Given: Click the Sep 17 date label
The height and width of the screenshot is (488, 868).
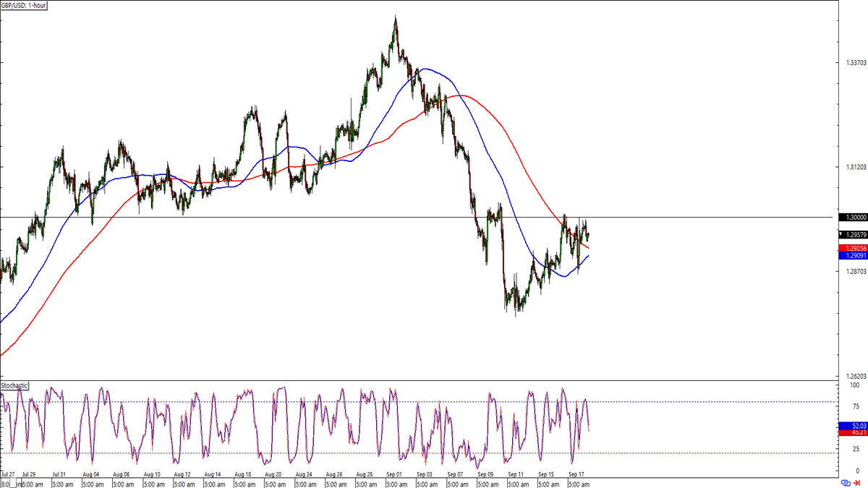Looking at the screenshot, I should tap(576, 475).
